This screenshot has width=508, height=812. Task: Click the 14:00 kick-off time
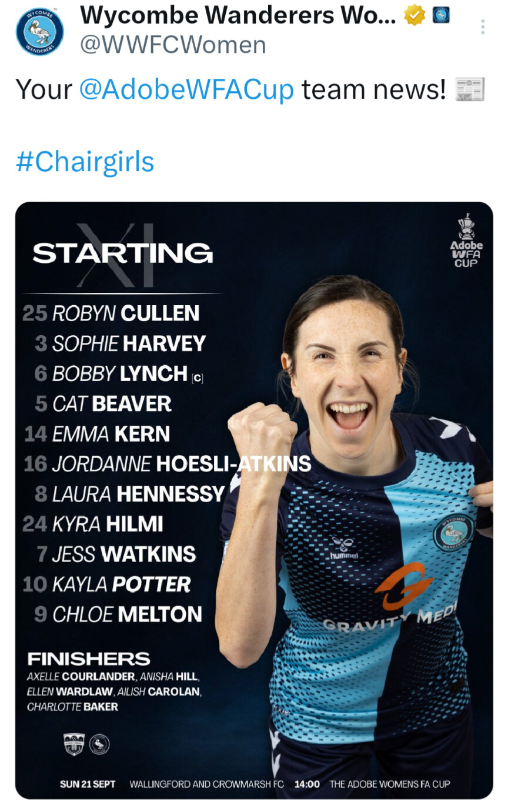pos(307,784)
